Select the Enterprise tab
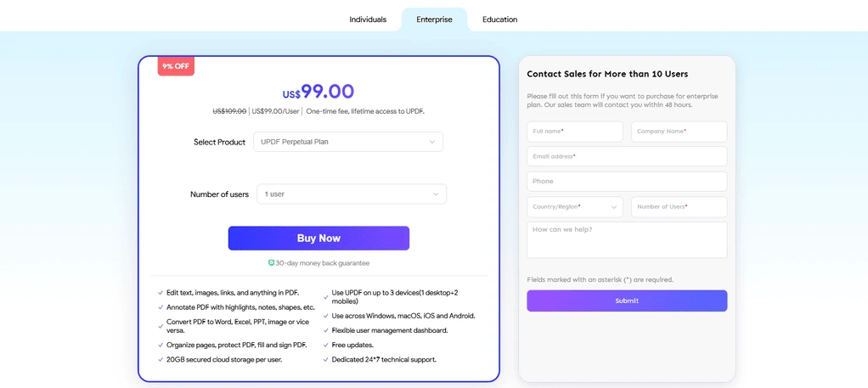 click(x=434, y=20)
